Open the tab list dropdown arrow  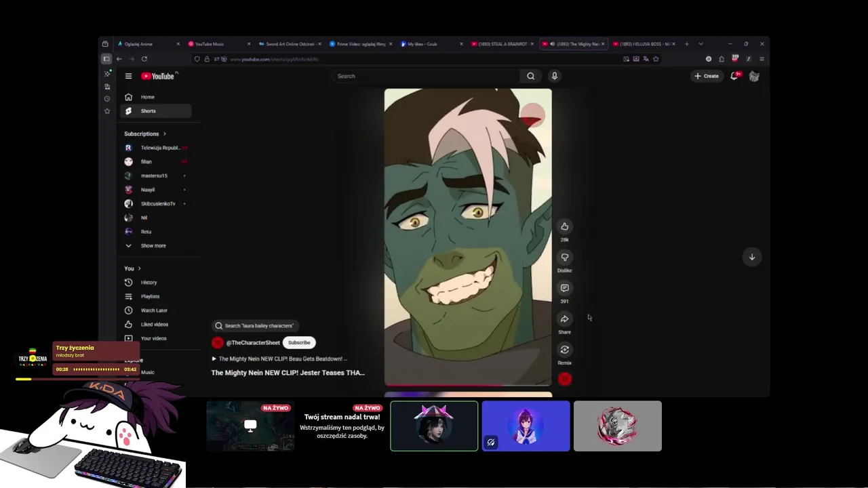[x=701, y=44]
